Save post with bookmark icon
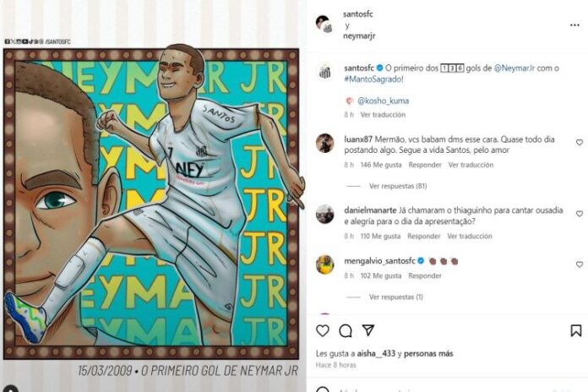 click(576, 330)
